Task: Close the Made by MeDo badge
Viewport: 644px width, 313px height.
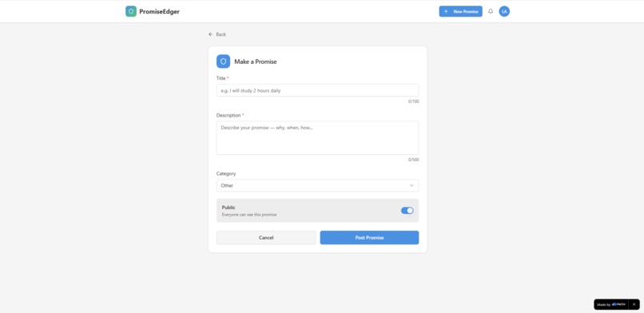Action: [634, 304]
